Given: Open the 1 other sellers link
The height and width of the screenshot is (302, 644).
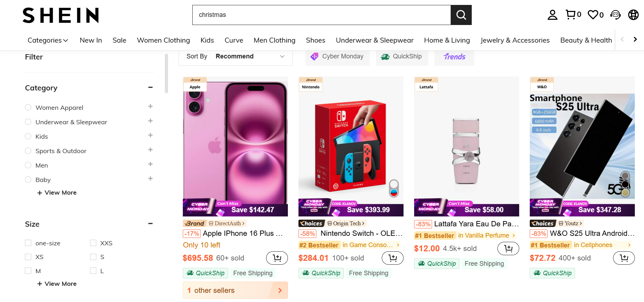Looking at the screenshot, I should pyautogui.click(x=235, y=290).
